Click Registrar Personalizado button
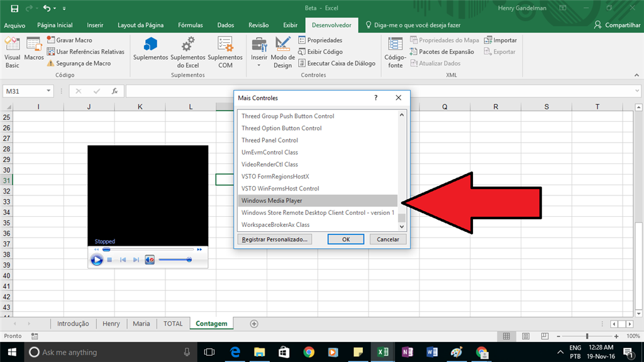This screenshot has height=362, width=644. [274, 239]
